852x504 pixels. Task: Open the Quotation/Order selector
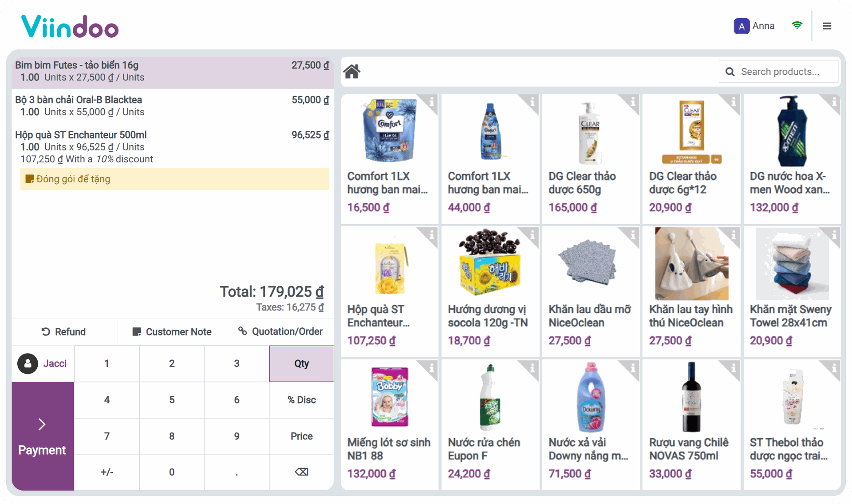pyautogui.click(x=280, y=332)
